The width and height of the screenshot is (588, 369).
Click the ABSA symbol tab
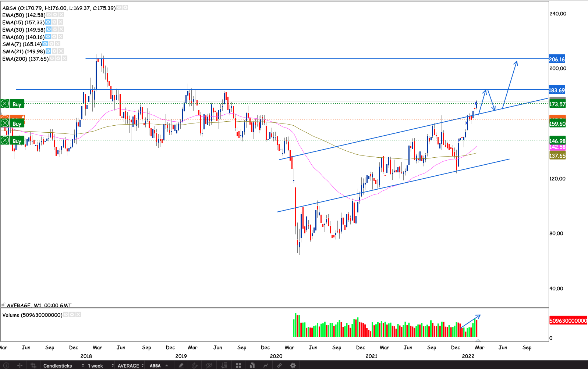click(x=155, y=365)
